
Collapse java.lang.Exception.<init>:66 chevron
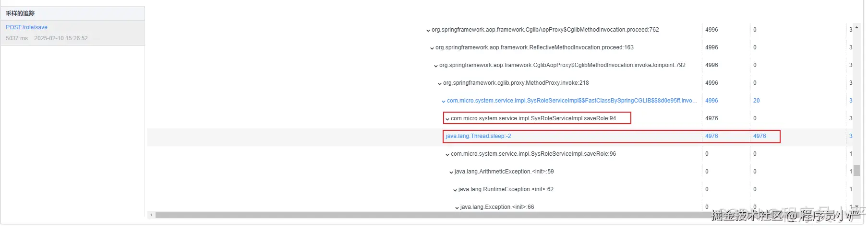click(457, 207)
